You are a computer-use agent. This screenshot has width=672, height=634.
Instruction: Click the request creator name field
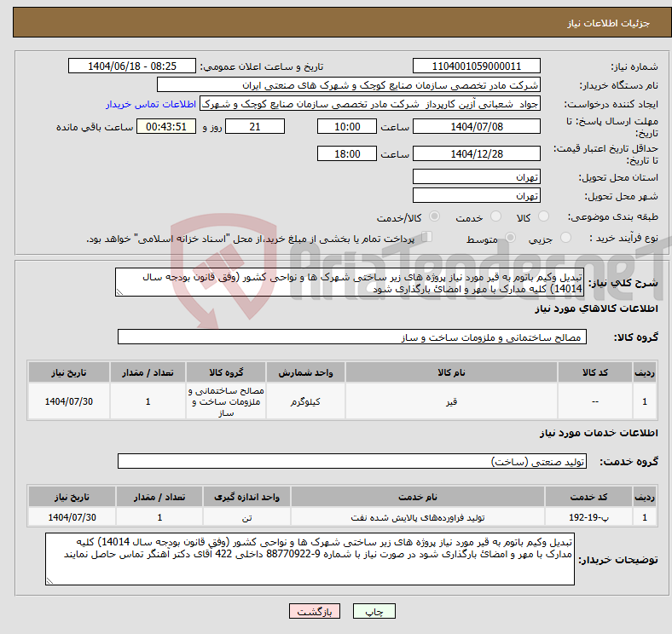click(369, 104)
